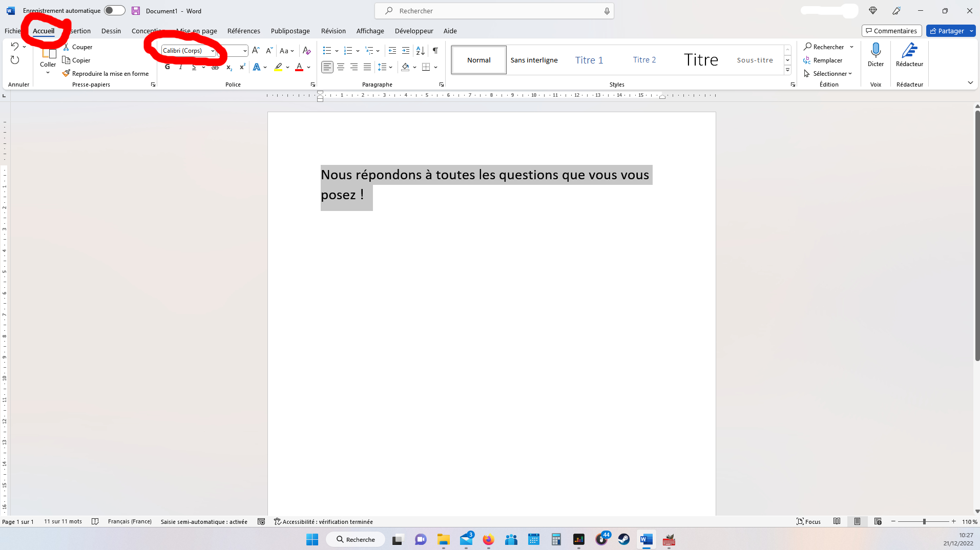Show paragraph marks with the pilcrow icon
This screenshot has height=550, width=980.
[x=435, y=51]
